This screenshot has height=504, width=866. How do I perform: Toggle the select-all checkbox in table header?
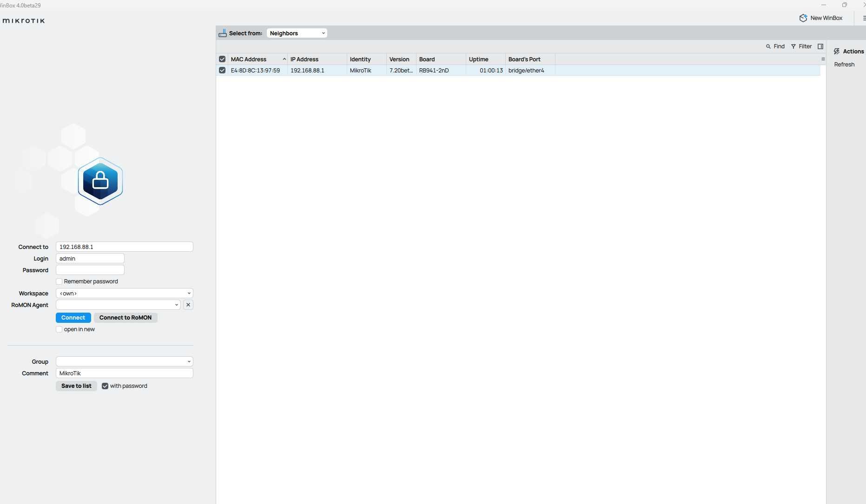(222, 59)
